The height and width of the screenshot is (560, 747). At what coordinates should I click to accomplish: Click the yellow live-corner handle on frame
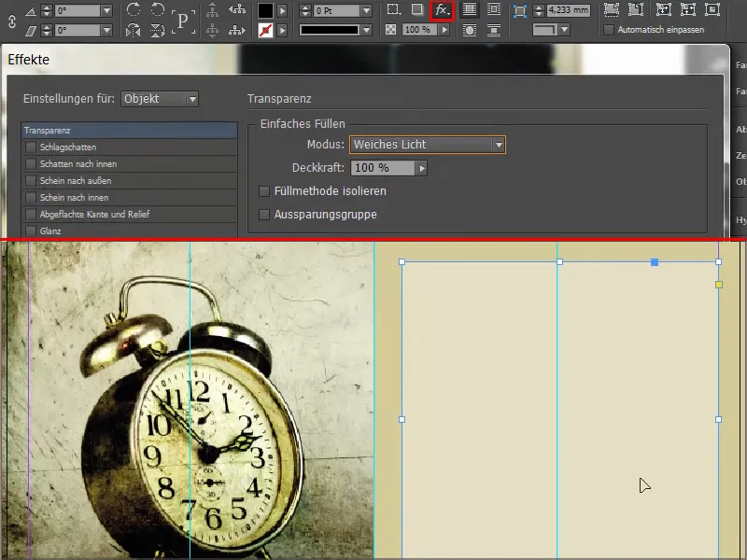click(719, 285)
